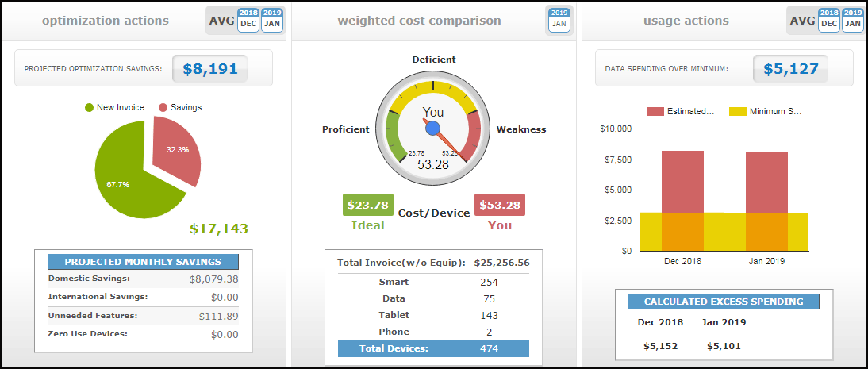
Task: Click Jan 2019 orange minimum bar segment
Action: [x=766, y=232]
